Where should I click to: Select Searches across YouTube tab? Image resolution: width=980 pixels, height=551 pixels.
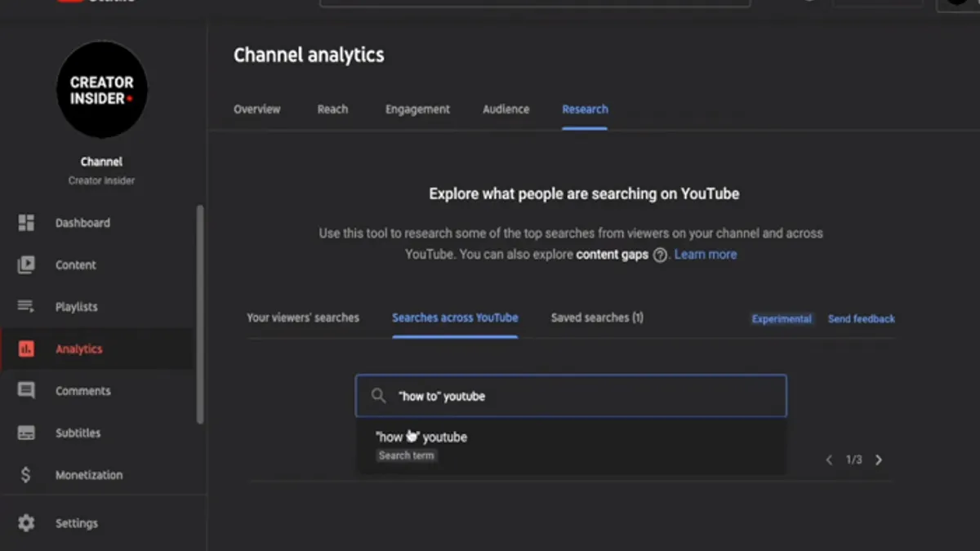click(455, 318)
